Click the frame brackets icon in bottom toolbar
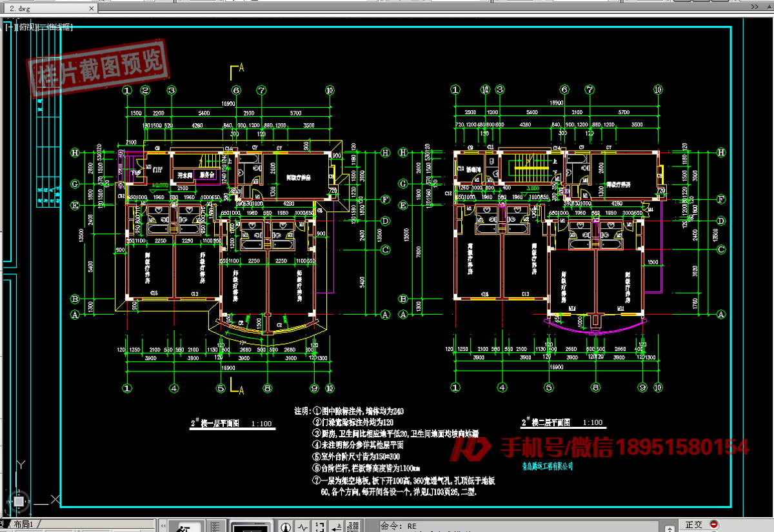This screenshot has height=532, width=774. 319,526
